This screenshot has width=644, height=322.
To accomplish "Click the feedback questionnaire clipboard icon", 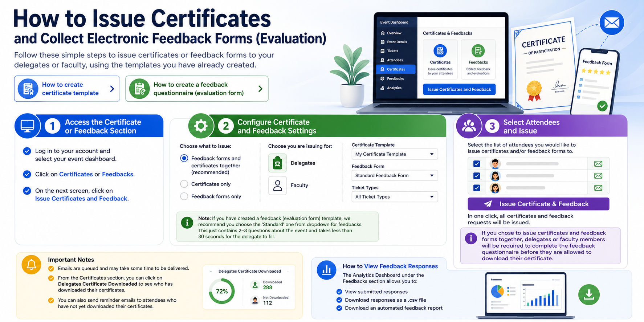I will point(139,89).
